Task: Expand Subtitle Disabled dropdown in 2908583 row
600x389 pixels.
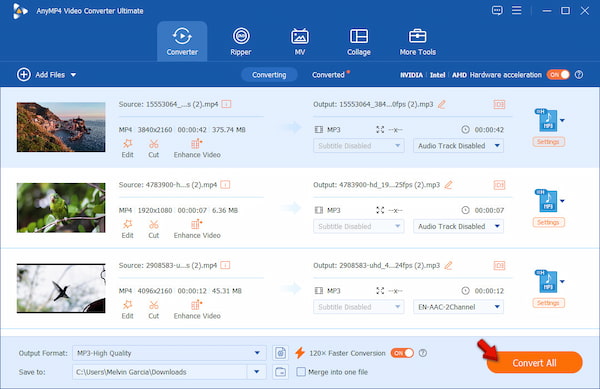Action: tap(359, 307)
